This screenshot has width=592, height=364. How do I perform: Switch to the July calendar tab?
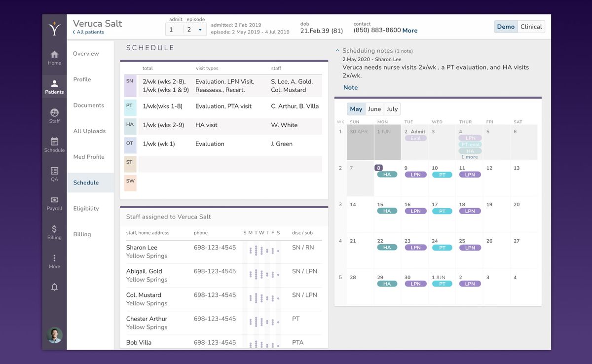point(392,109)
